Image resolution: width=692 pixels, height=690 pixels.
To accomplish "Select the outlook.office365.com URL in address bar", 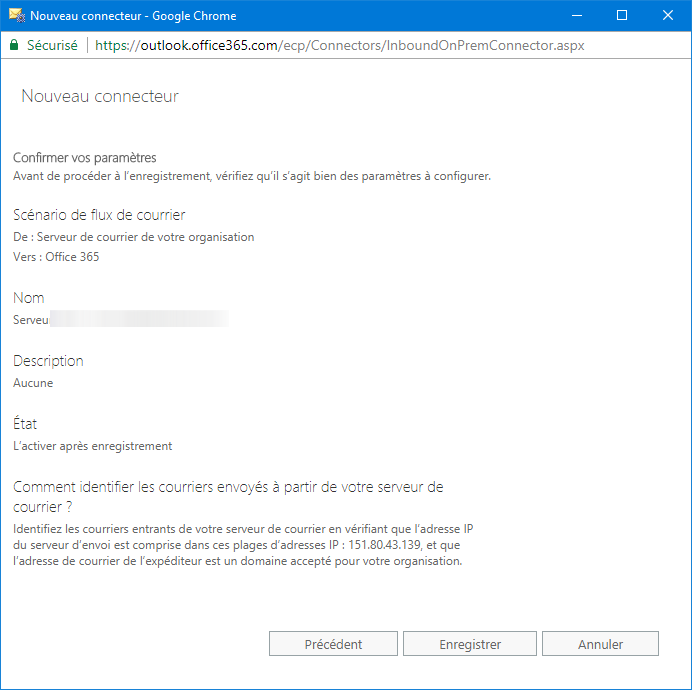I will (340, 46).
